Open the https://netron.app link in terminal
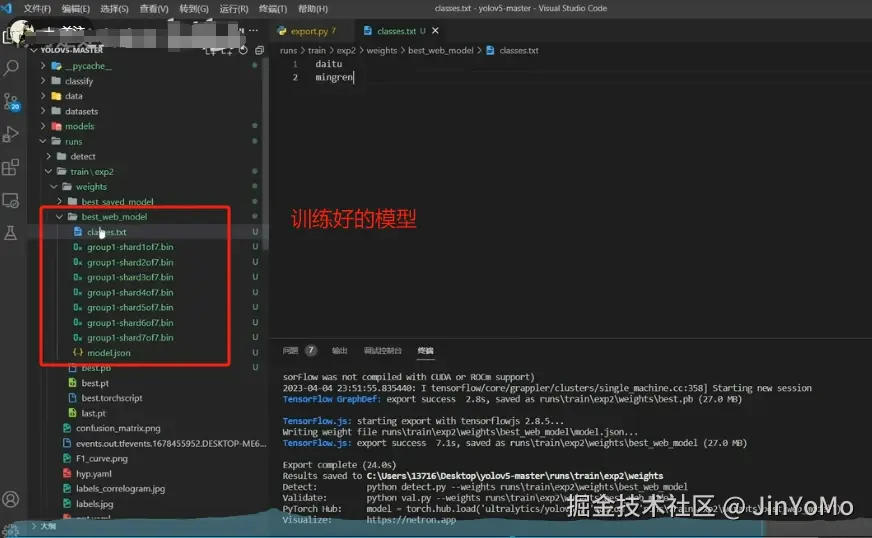The image size is (872, 538). click(411, 520)
